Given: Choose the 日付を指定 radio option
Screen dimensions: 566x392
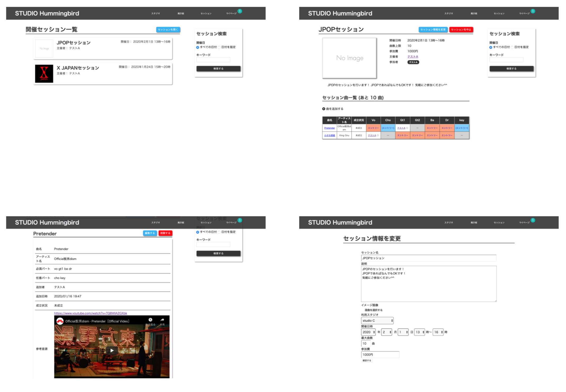Looking at the screenshot, I should [219, 47].
